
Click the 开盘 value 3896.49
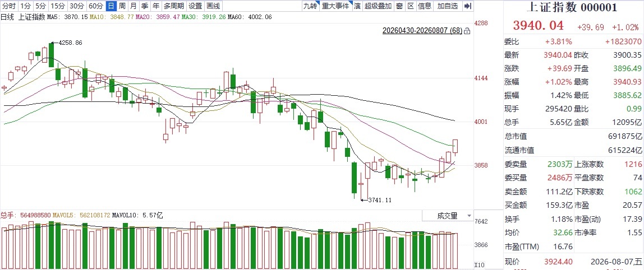click(627, 68)
